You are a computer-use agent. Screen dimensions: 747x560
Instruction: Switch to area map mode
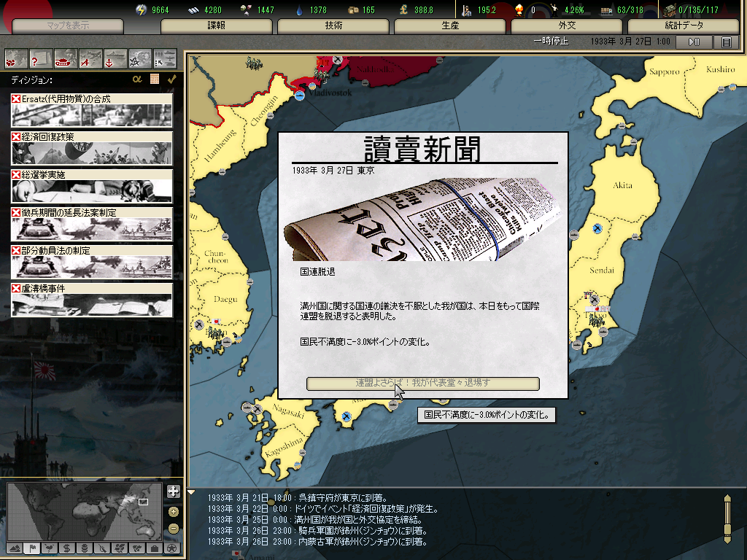pos(137,548)
